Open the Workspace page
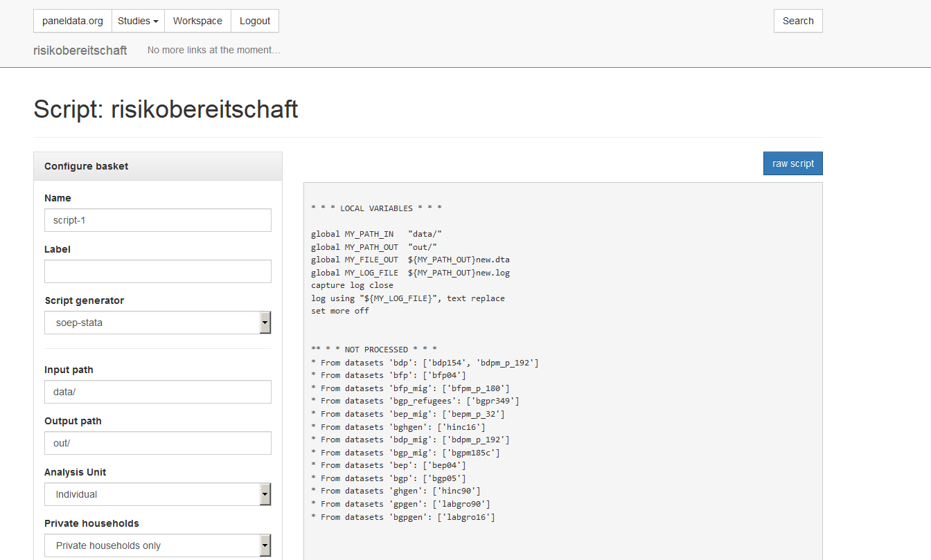Viewport: 931px width, 560px height. (x=197, y=21)
